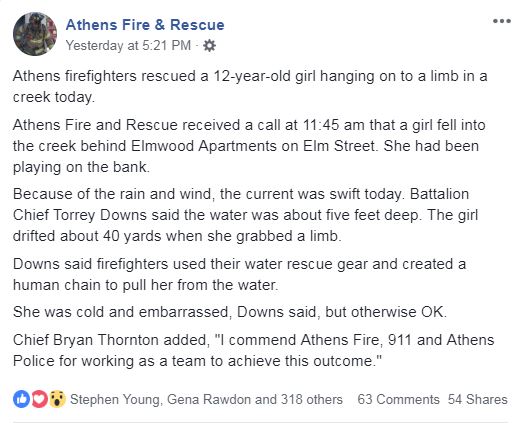
Task: Click the red heart Love reaction icon
Action: coord(40,399)
